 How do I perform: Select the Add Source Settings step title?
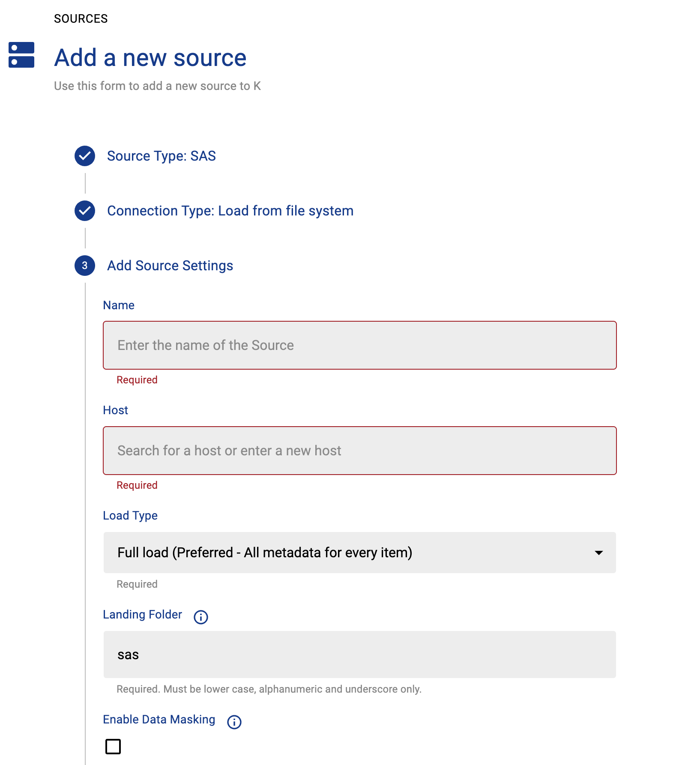point(170,266)
